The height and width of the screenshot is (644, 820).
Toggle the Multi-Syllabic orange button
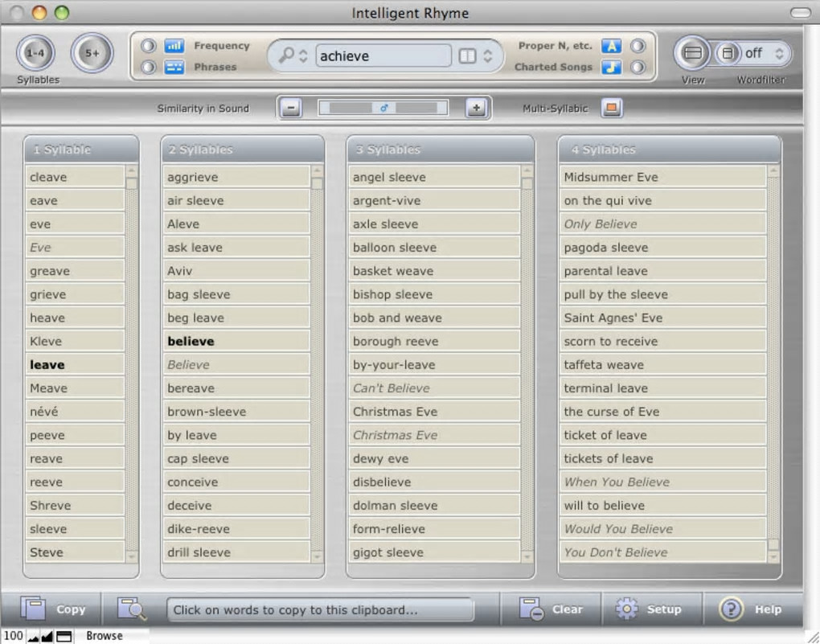click(x=611, y=109)
